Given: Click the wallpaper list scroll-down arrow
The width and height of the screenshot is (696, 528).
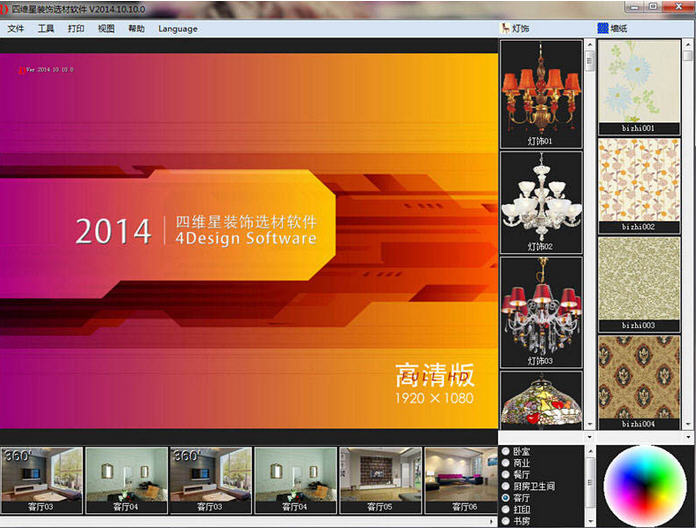Looking at the screenshot, I should tap(688, 424).
